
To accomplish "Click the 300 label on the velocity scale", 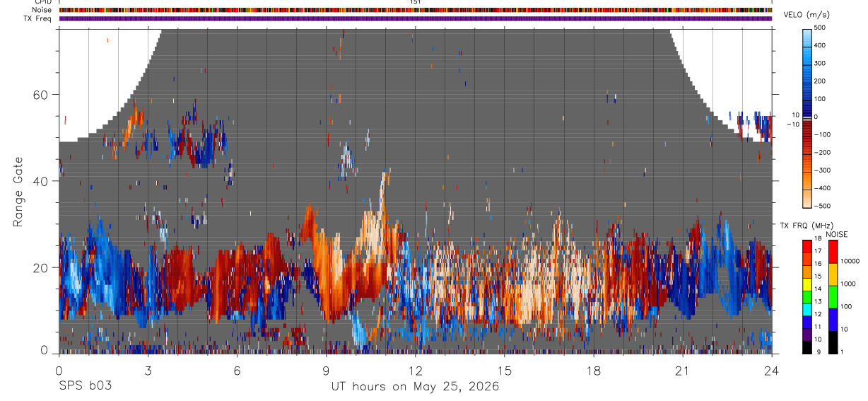I will point(820,63).
